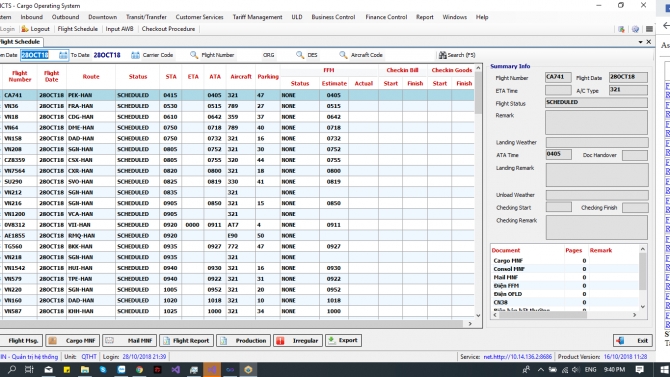Click the To Date field 28OCT18
This screenshot has height=377, width=670.
(x=107, y=55)
